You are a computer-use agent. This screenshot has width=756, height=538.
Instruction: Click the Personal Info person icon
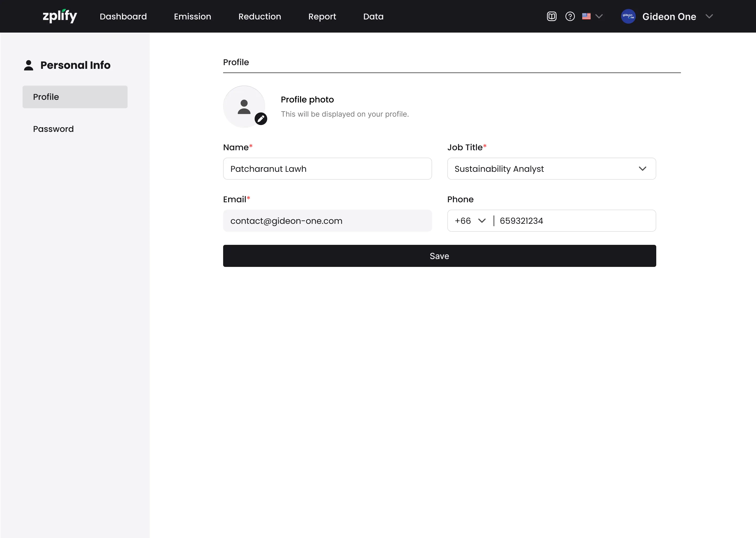point(29,65)
